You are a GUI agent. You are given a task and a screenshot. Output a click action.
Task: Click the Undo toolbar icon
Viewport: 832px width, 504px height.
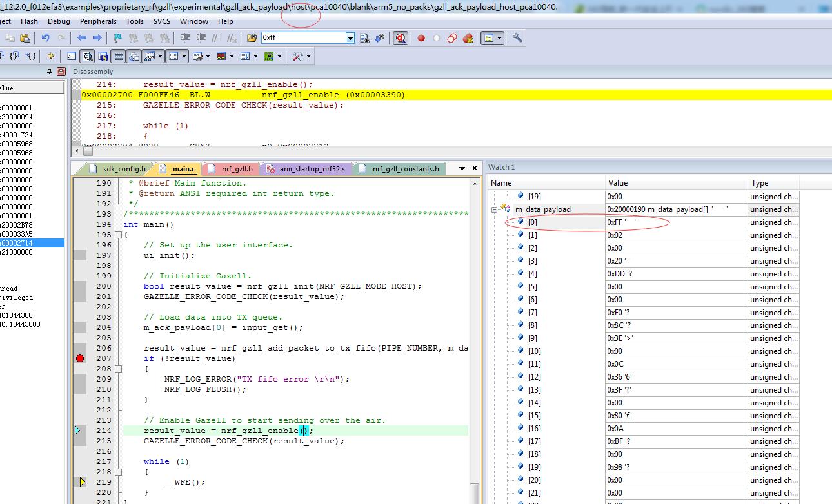coord(45,38)
